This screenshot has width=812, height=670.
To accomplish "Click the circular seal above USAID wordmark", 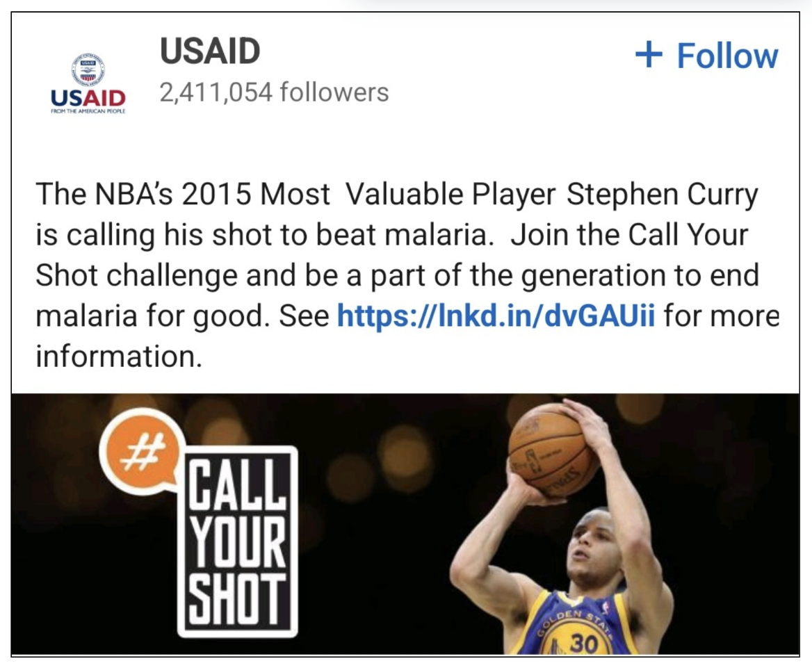I will pos(88,70).
